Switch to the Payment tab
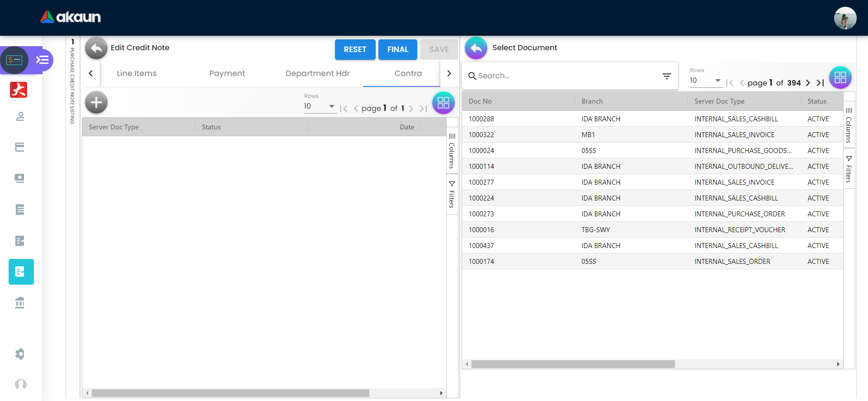The image size is (868, 401). point(227,73)
